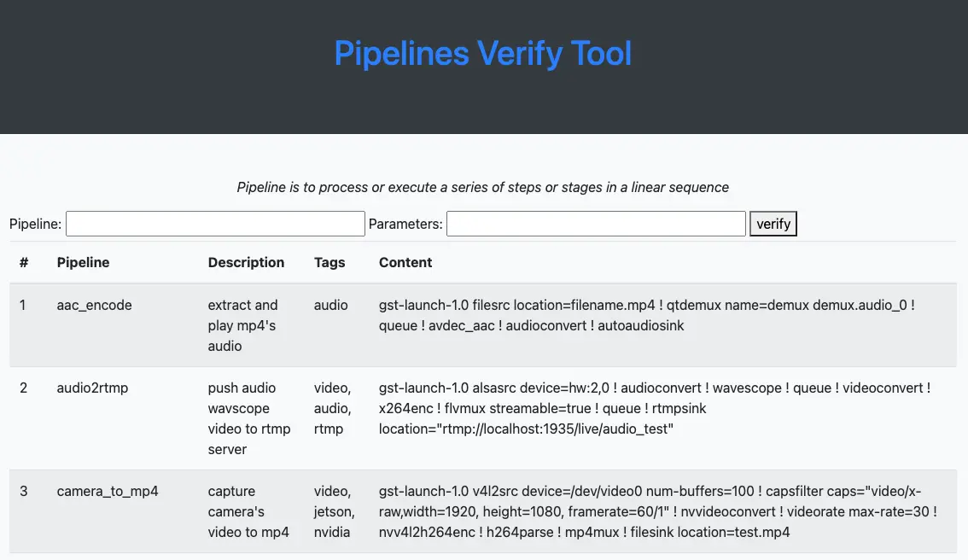Focus the Pipeline input field
This screenshot has width=968, height=560.
[215, 224]
